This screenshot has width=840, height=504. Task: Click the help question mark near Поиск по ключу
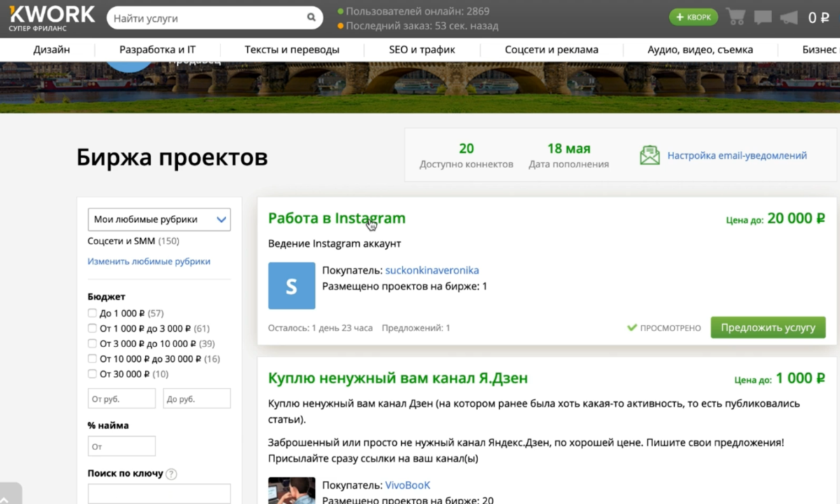click(171, 474)
